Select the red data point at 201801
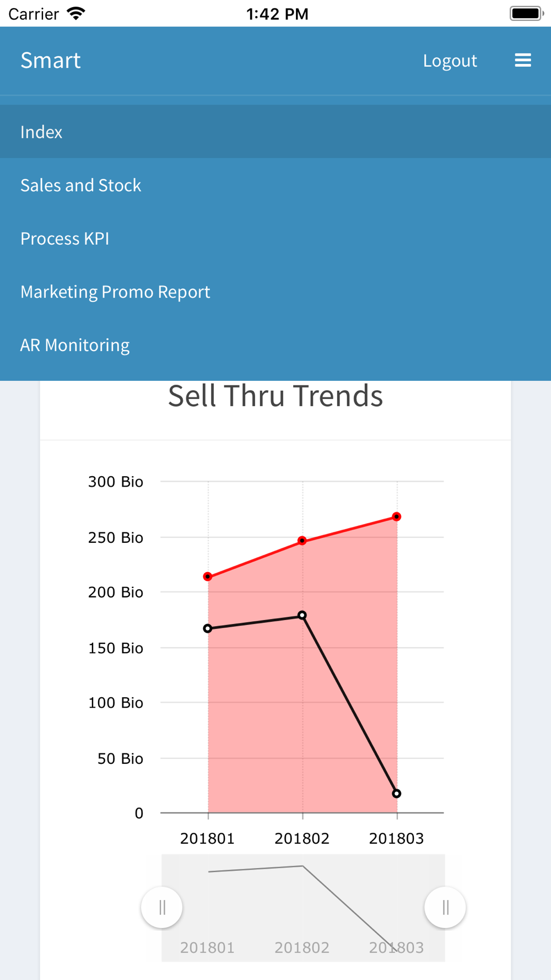551x980 pixels. coord(208,577)
